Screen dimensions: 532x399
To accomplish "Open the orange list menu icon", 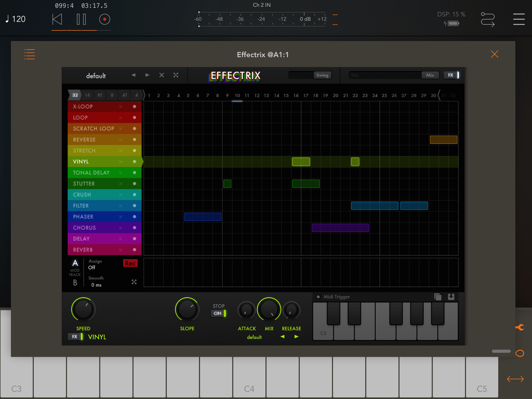I will coord(30,54).
